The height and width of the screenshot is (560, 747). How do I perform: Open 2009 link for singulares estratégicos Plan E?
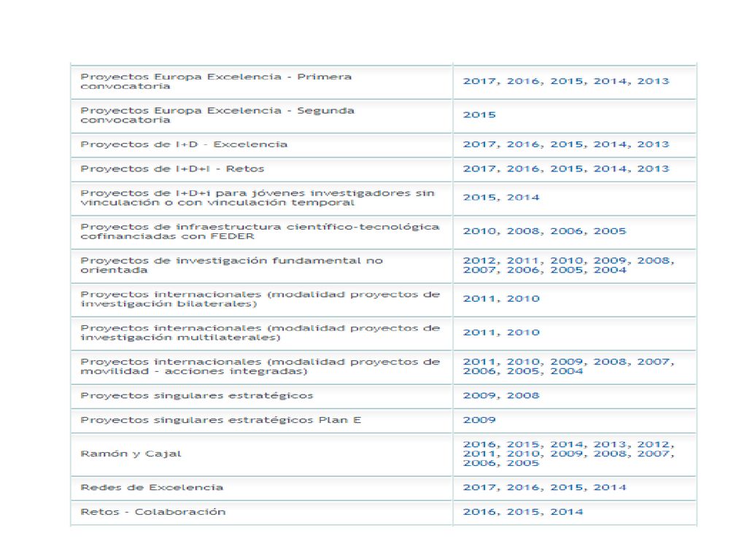pyautogui.click(x=479, y=421)
